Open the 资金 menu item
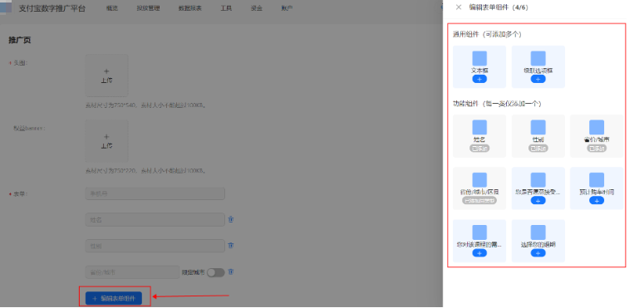 click(257, 8)
